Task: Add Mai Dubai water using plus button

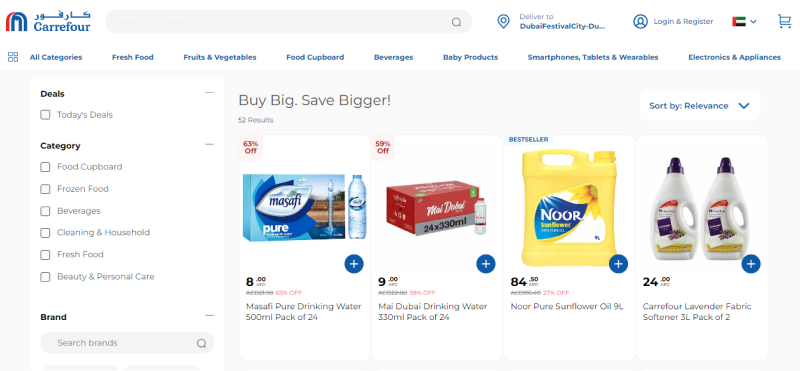Action: (486, 264)
